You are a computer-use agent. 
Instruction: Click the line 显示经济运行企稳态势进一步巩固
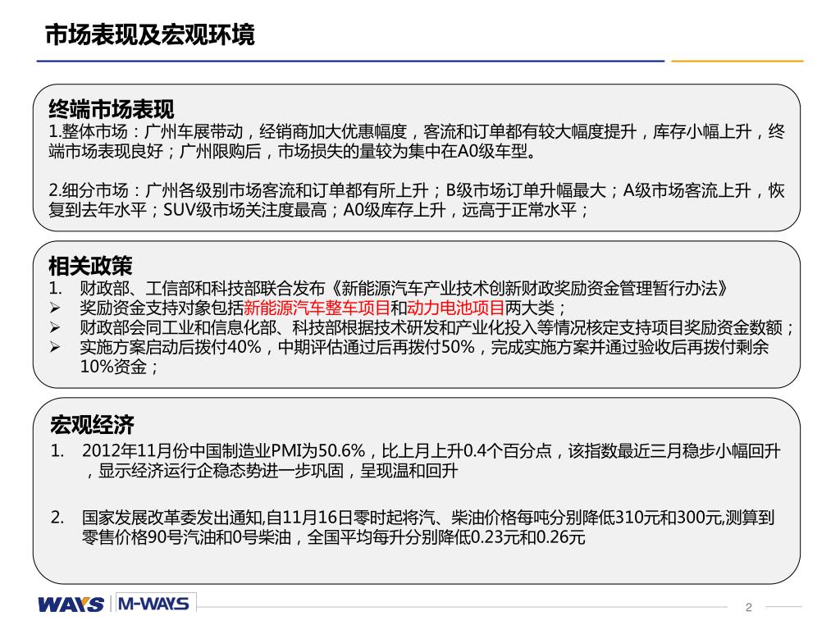(x=272, y=470)
